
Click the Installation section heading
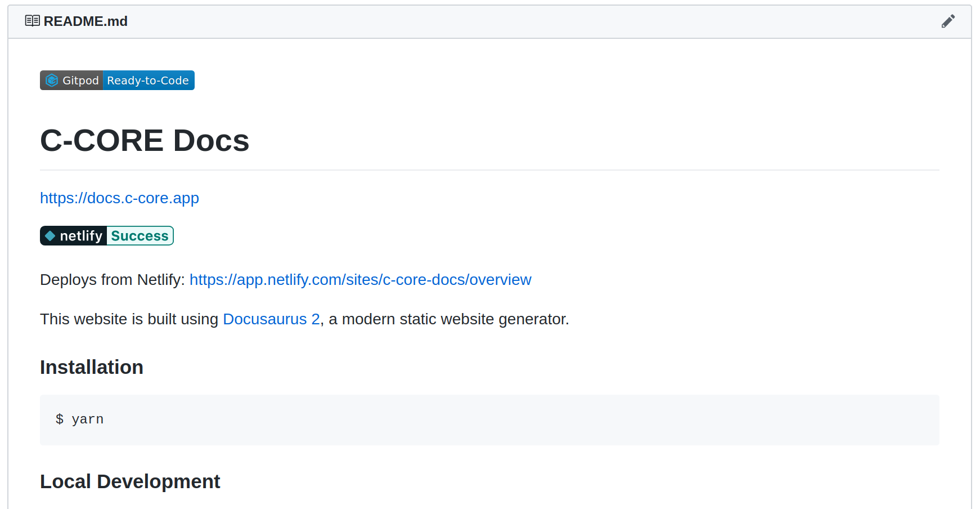coord(91,367)
